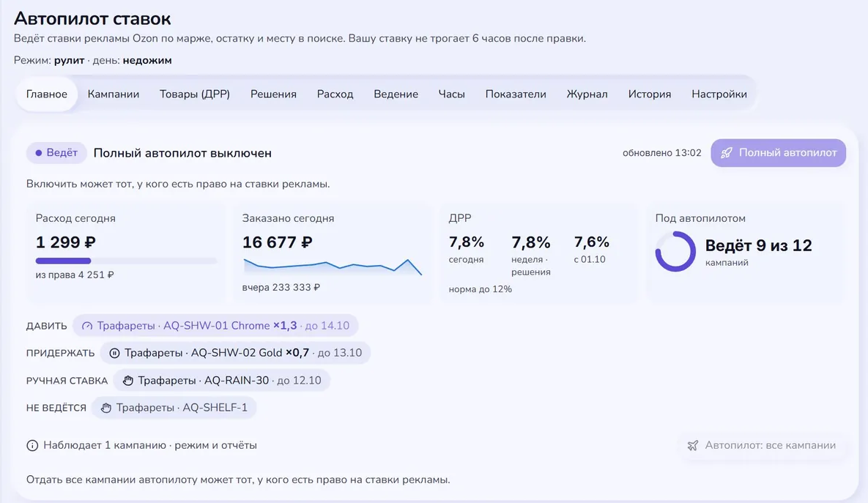
Task: Show the Показатели tab
Action: click(x=516, y=94)
